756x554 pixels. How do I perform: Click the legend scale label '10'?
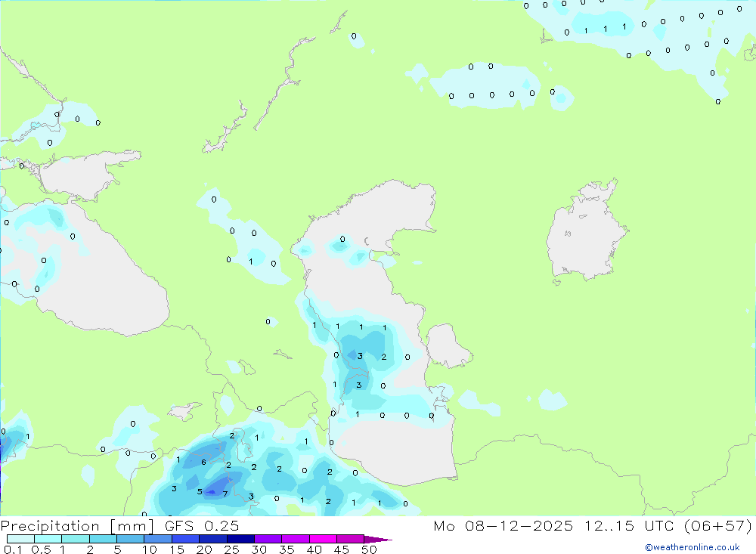150,549
